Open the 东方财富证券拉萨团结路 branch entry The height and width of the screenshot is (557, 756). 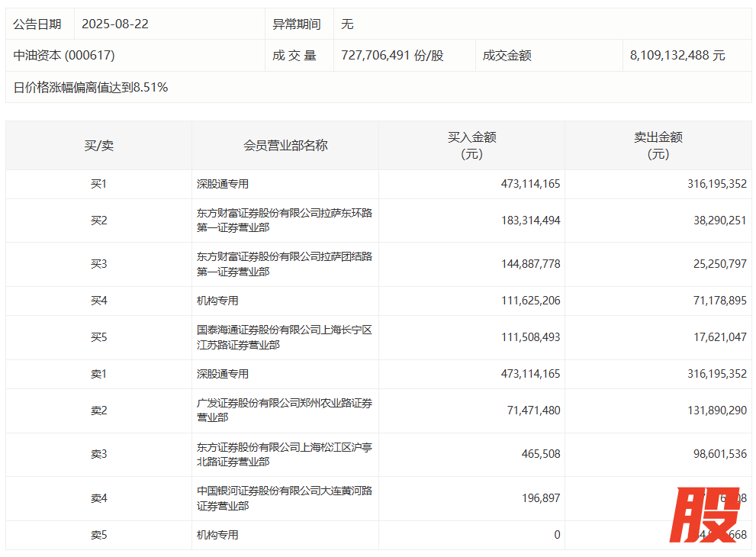point(284,264)
